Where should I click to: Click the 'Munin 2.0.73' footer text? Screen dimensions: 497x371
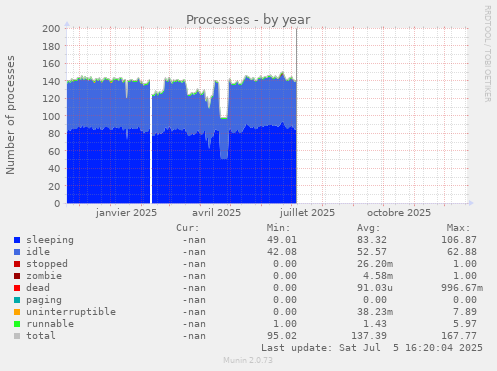click(x=248, y=360)
